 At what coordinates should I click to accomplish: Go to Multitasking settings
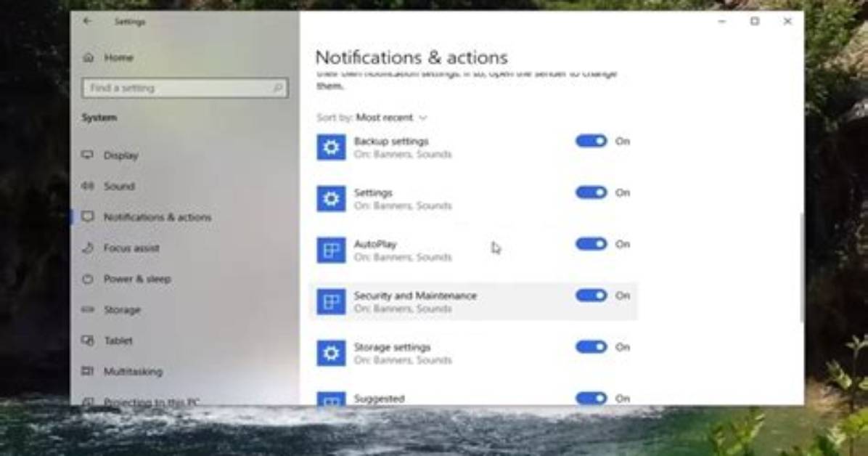(133, 372)
